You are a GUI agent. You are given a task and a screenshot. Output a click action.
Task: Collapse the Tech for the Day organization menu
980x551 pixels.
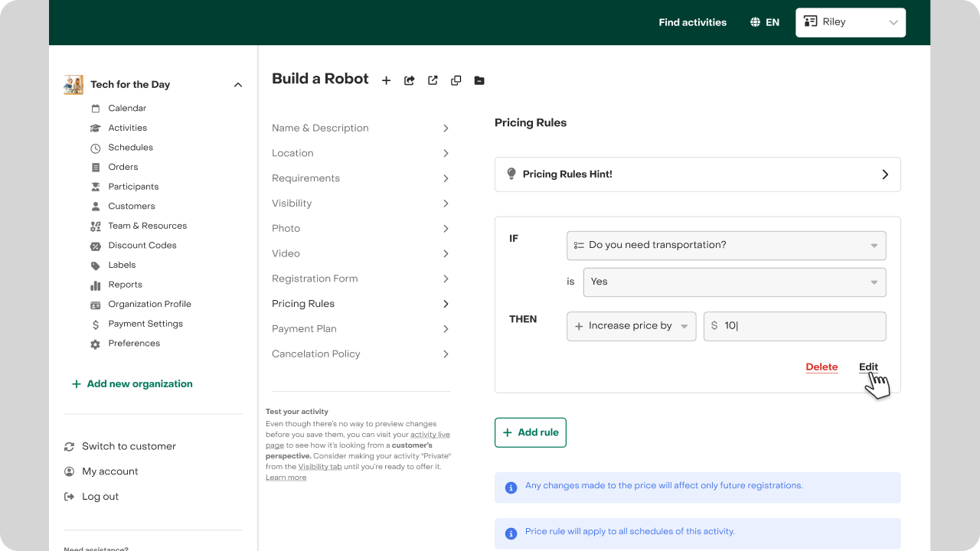pos(238,85)
